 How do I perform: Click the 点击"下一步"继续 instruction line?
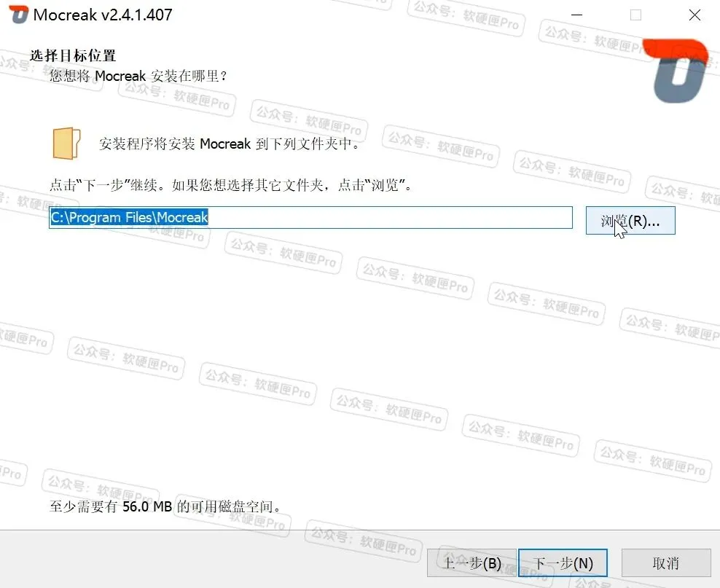(231, 185)
